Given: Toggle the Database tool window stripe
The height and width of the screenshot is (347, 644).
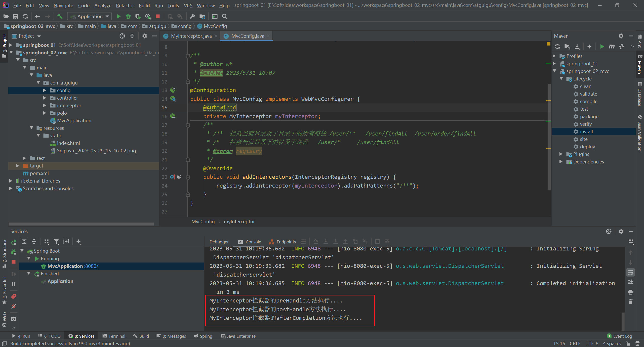Looking at the screenshot, I should 640,94.
